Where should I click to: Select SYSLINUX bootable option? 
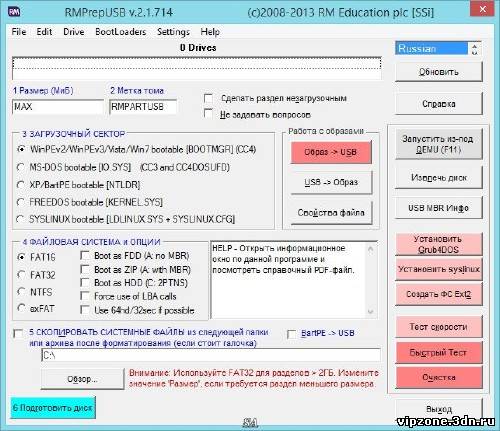pos(21,219)
